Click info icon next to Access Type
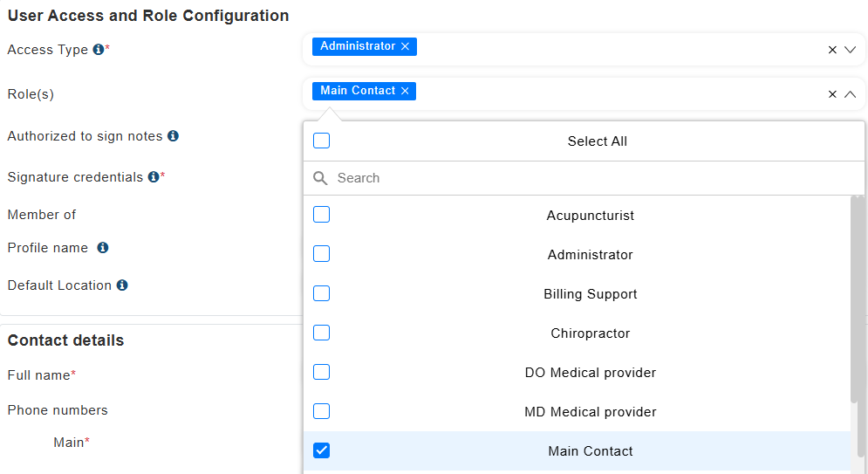This screenshot has height=474, width=868. (98, 50)
